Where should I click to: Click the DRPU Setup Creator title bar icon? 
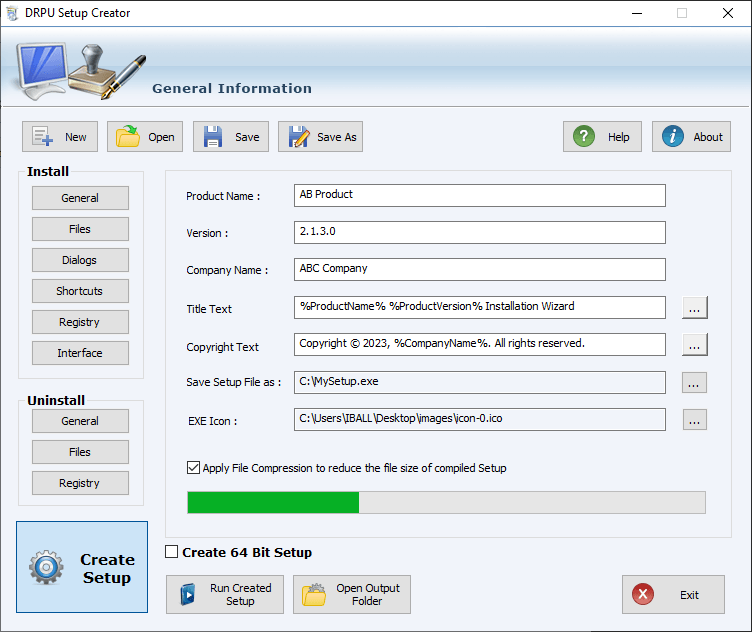(12, 13)
